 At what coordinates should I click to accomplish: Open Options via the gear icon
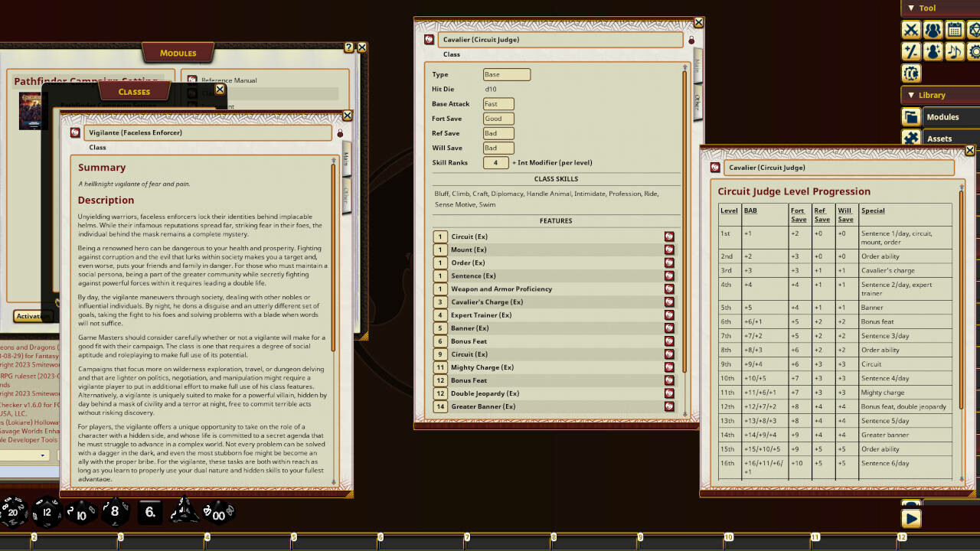coord(975,51)
